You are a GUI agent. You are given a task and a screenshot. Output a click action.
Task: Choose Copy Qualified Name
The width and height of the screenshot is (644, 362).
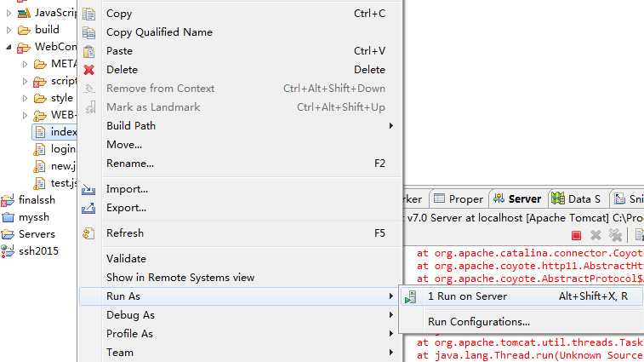(239, 32)
